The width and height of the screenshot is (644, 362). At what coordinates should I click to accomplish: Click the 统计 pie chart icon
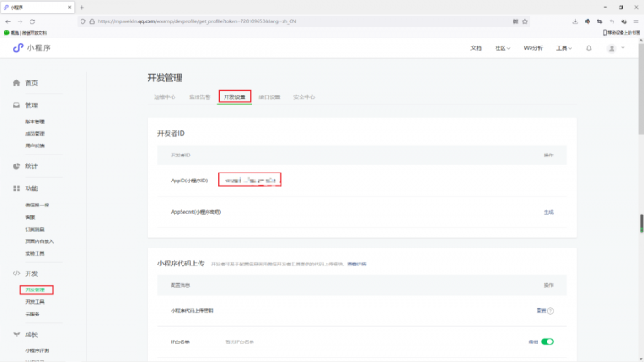(x=16, y=166)
